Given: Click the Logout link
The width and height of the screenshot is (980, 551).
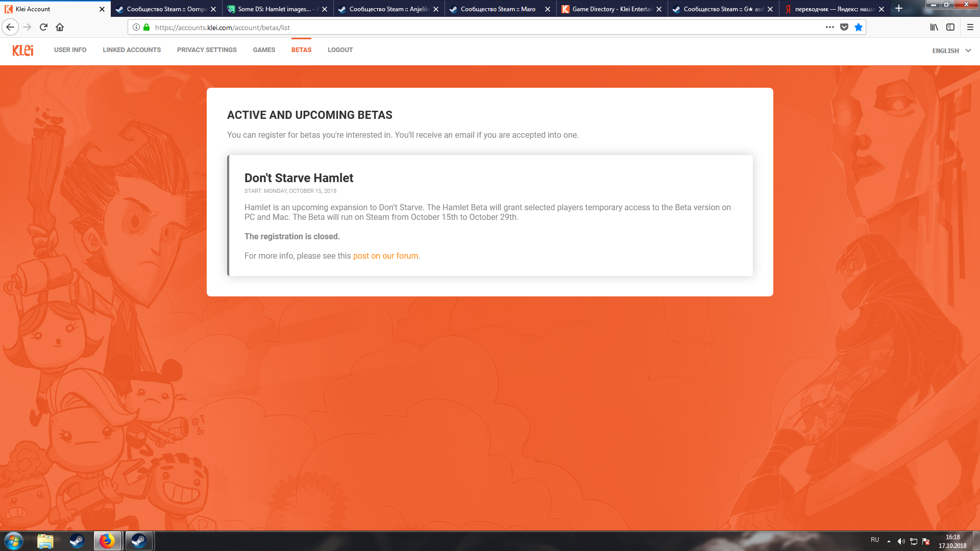Looking at the screenshot, I should point(340,50).
